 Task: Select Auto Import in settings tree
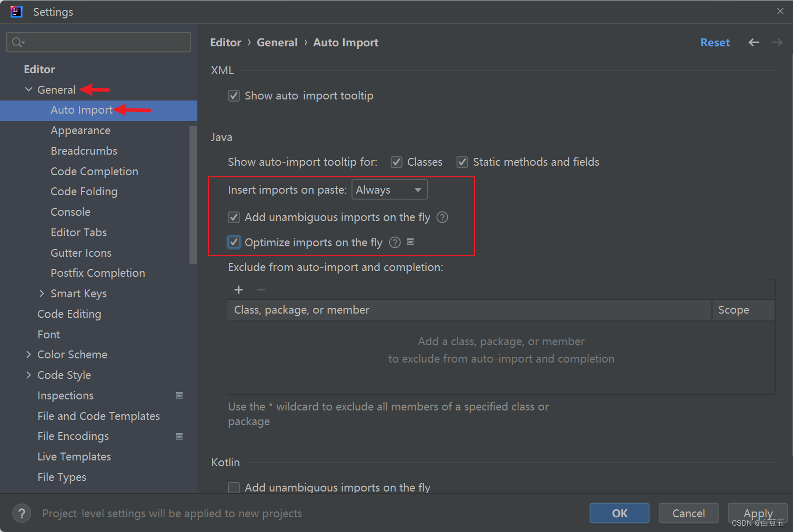(x=98, y=111)
